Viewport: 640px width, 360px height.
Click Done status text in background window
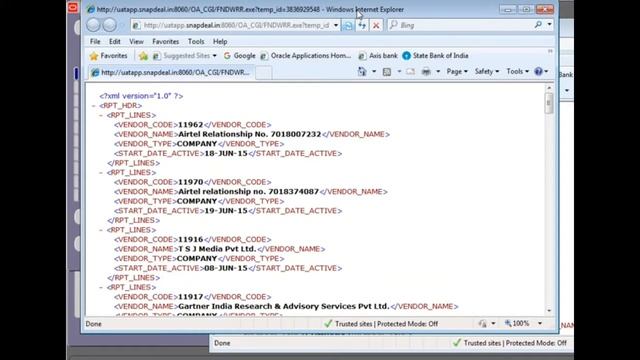222,343
